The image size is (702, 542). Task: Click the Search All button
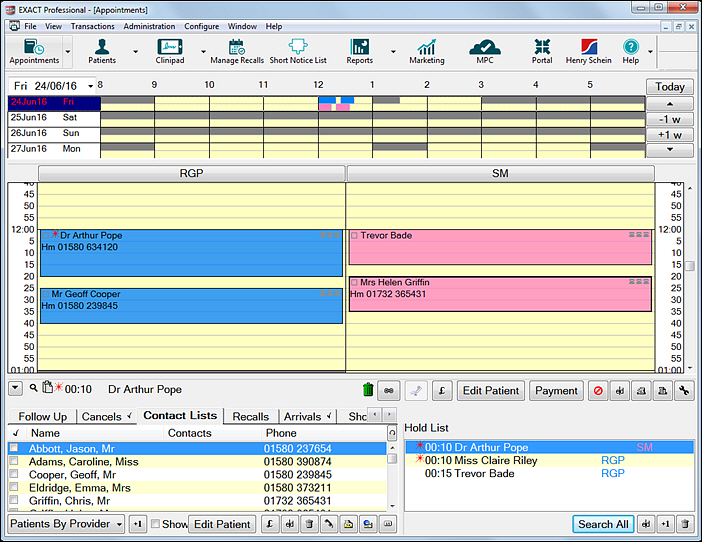click(x=603, y=524)
